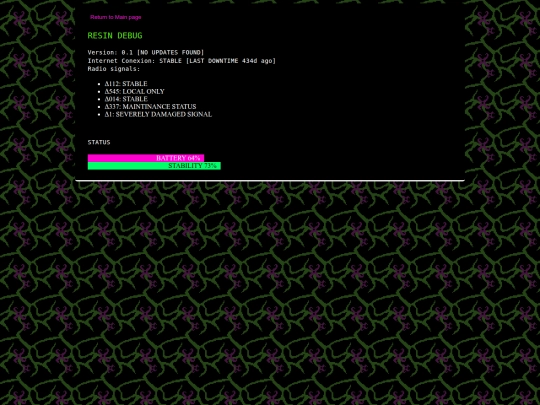Click the STATUS label
The image size is (540, 405).
tap(99, 142)
